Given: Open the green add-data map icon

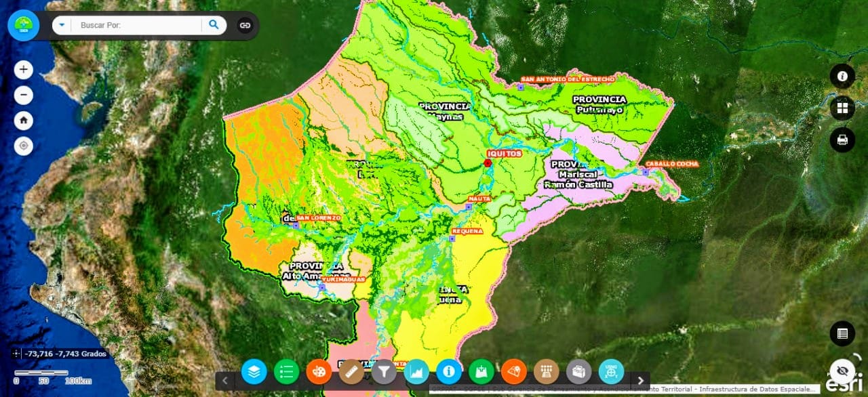Looking at the screenshot, I should pos(481,371).
